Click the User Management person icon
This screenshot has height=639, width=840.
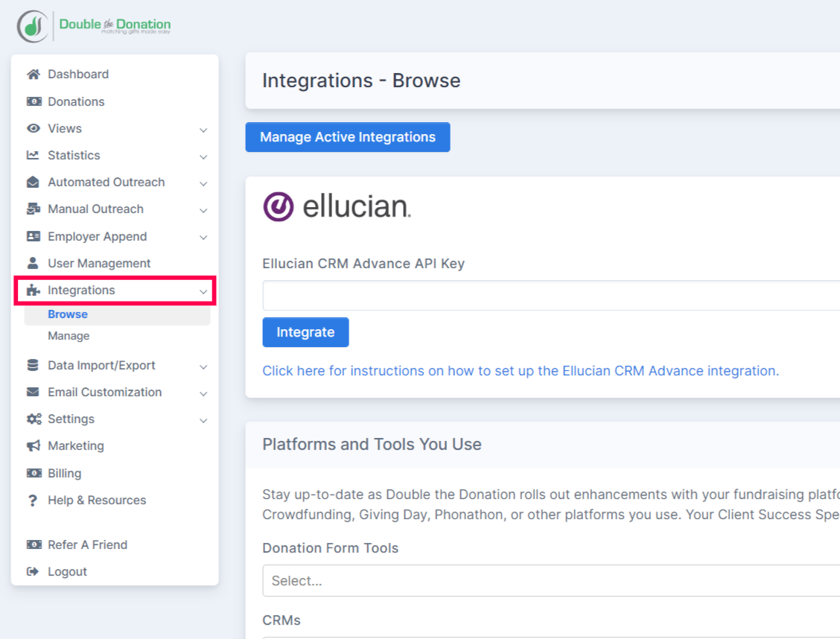(x=33, y=264)
